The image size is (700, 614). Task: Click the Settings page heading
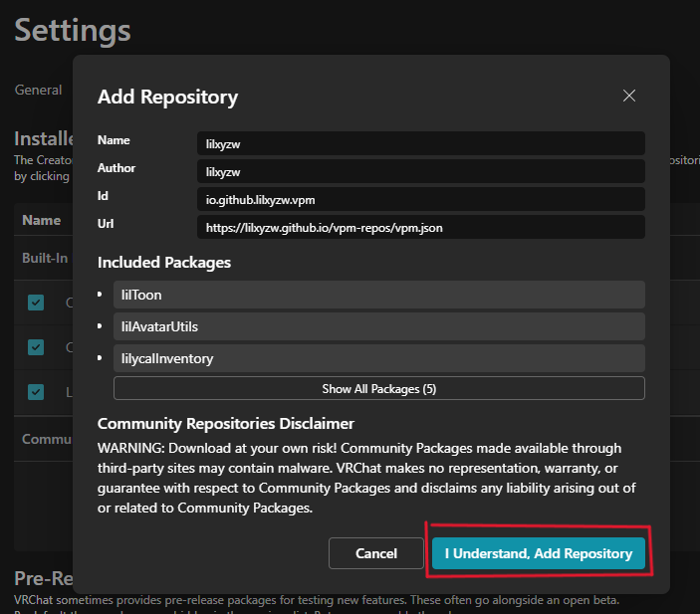coord(72,29)
